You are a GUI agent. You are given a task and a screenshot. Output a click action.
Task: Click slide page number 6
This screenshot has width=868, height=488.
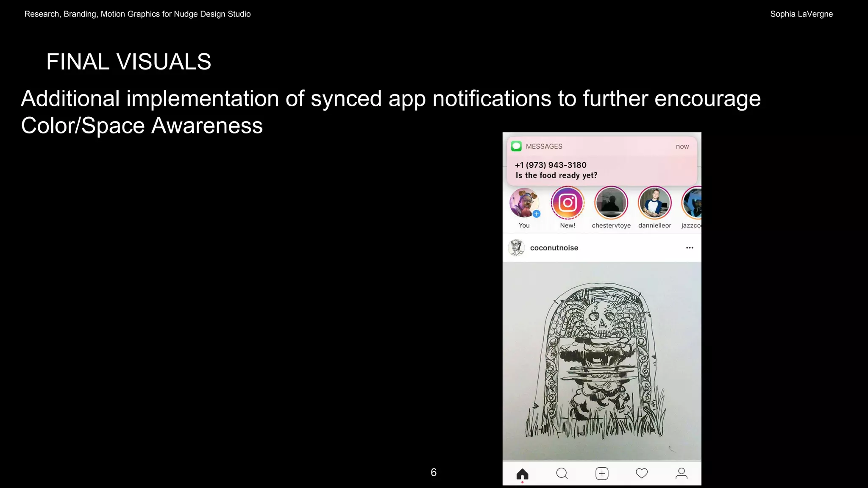(x=433, y=472)
